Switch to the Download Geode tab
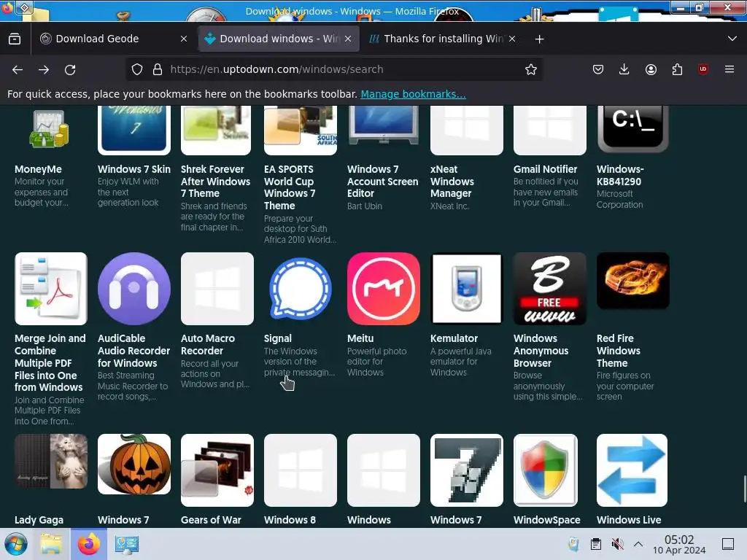The image size is (747, 560). pos(115,39)
